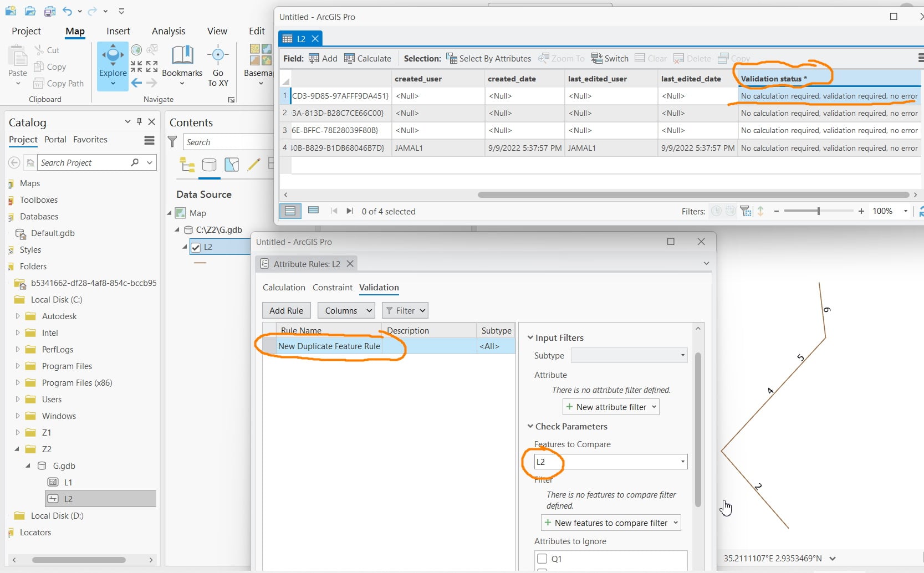Adjust the table zoom slider handle

pyautogui.click(x=818, y=211)
